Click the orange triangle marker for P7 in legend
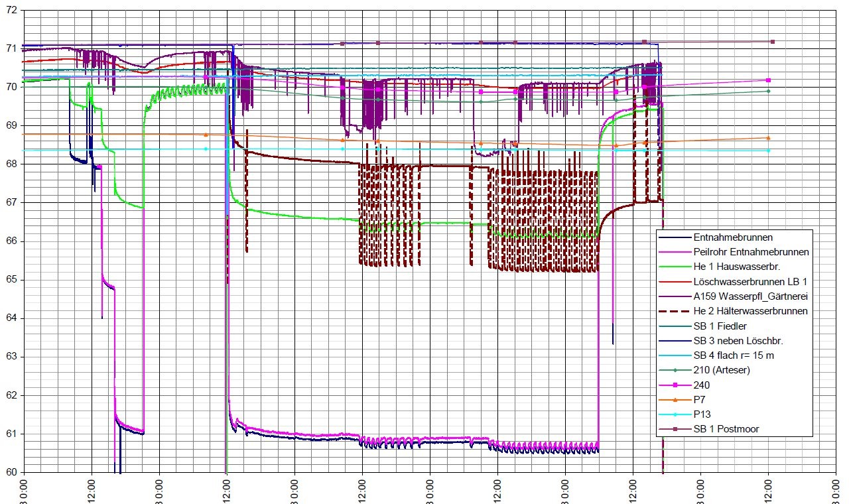The image size is (849, 504). pyautogui.click(x=675, y=400)
